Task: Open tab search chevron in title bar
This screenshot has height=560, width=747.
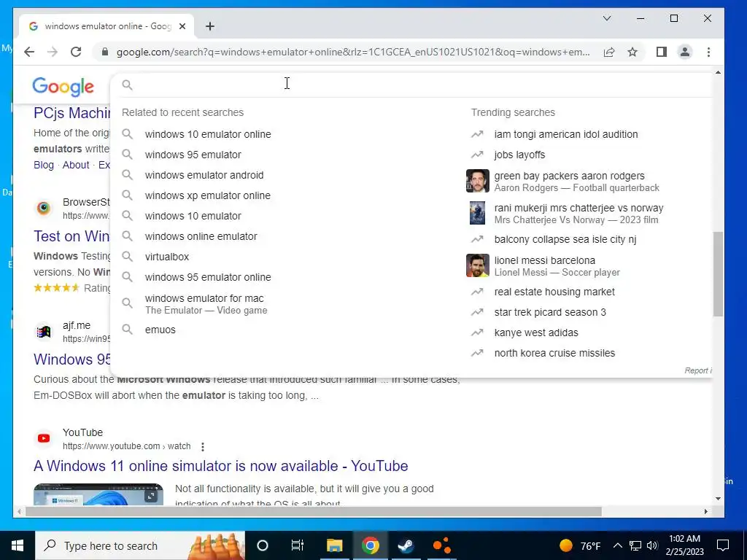Action: coord(606,18)
